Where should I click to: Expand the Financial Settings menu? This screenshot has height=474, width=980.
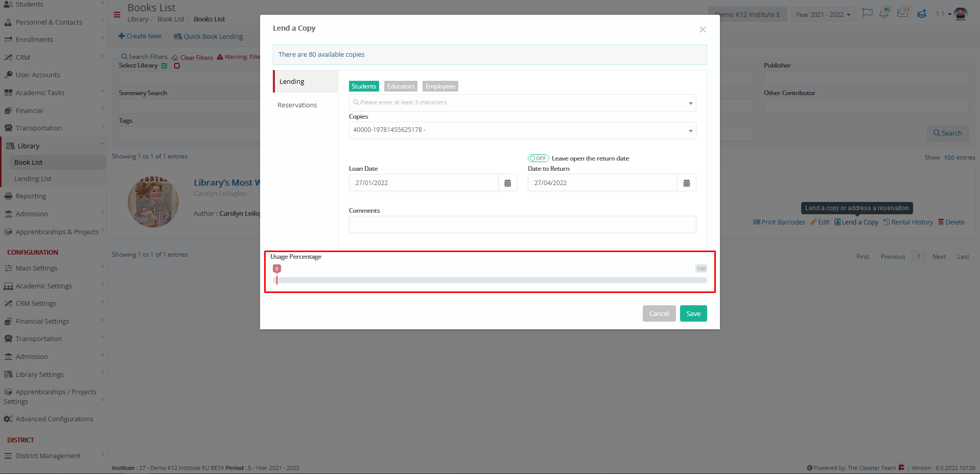tap(53, 321)
